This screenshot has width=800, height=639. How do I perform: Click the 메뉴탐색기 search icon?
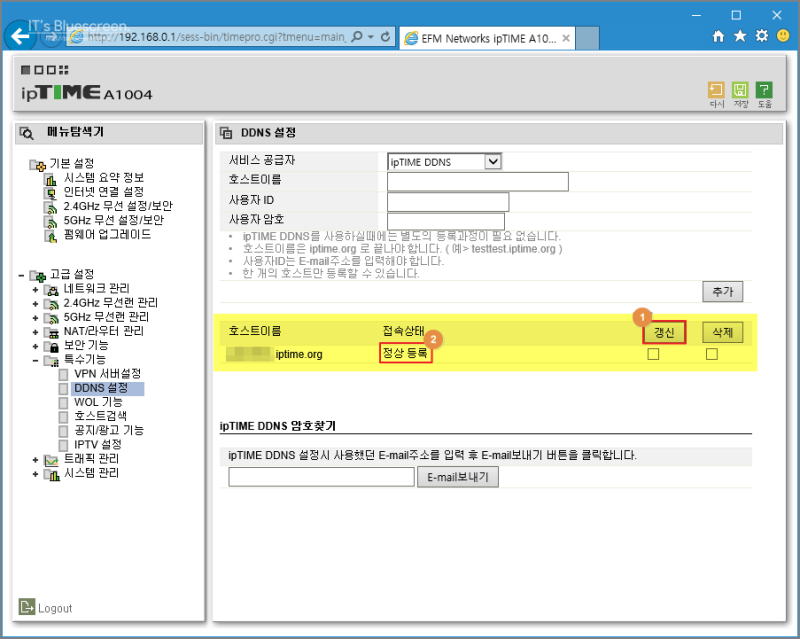27,133
